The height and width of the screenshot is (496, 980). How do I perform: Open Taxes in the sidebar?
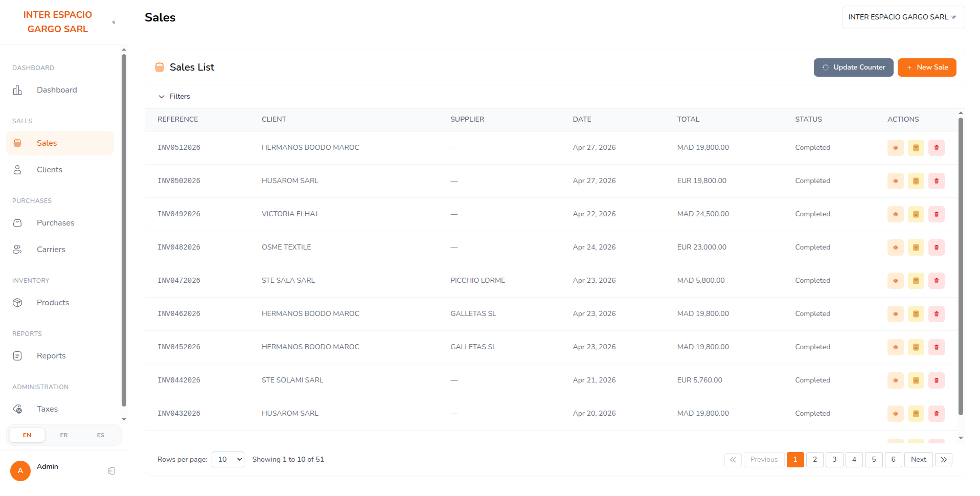(60, 409)
